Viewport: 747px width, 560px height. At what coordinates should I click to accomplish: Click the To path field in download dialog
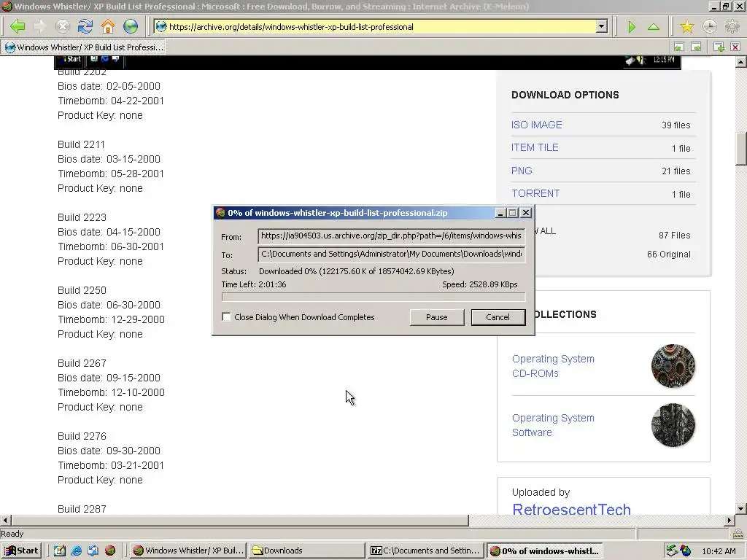pyautogui.click(x=392, y=254)
